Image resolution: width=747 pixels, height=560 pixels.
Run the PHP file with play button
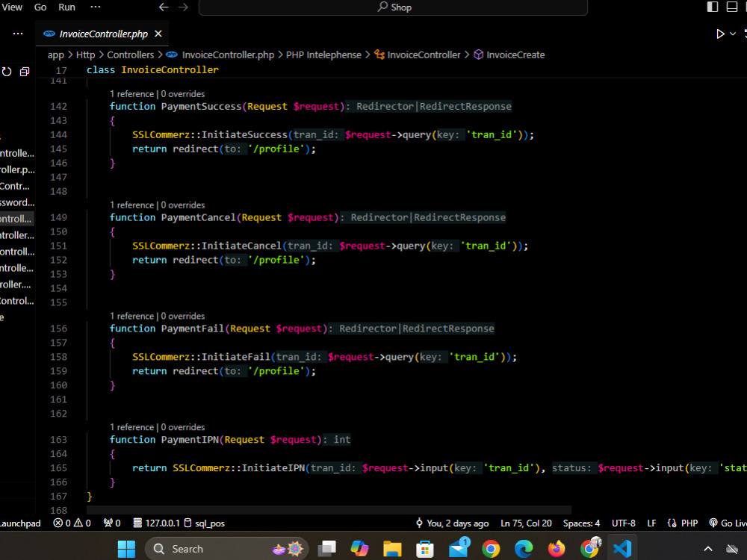click(720, 34)
